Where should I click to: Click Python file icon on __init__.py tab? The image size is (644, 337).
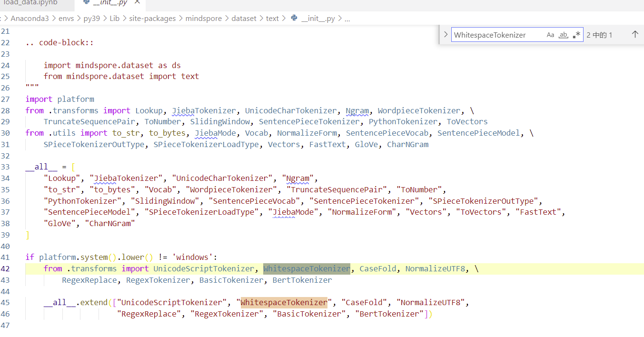pos(86,2)
